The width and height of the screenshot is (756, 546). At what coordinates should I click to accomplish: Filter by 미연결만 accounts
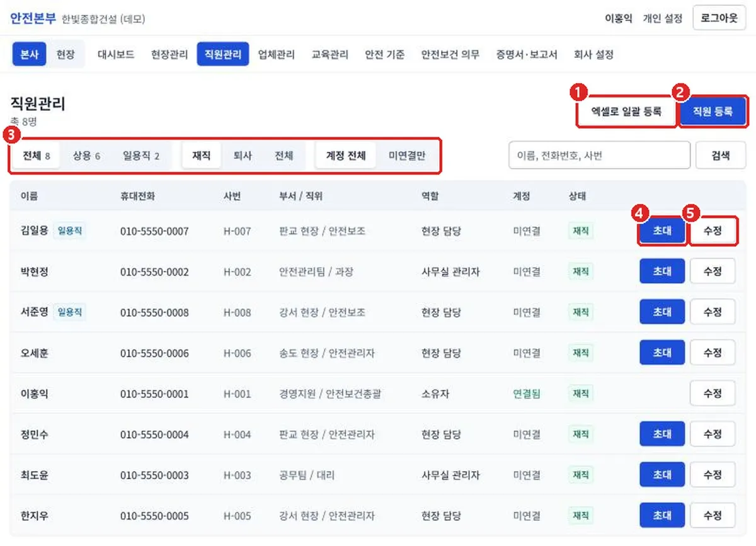[x=407, y=155]
